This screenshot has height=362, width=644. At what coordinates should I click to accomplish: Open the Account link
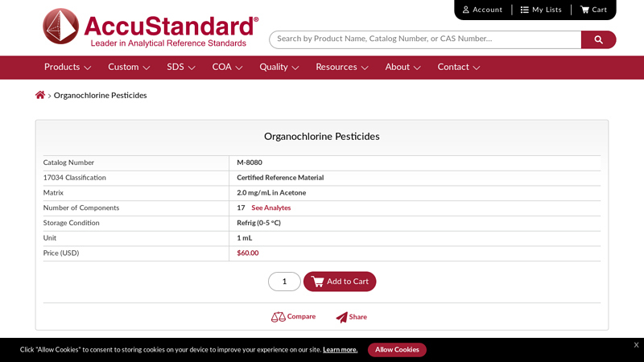482,10
